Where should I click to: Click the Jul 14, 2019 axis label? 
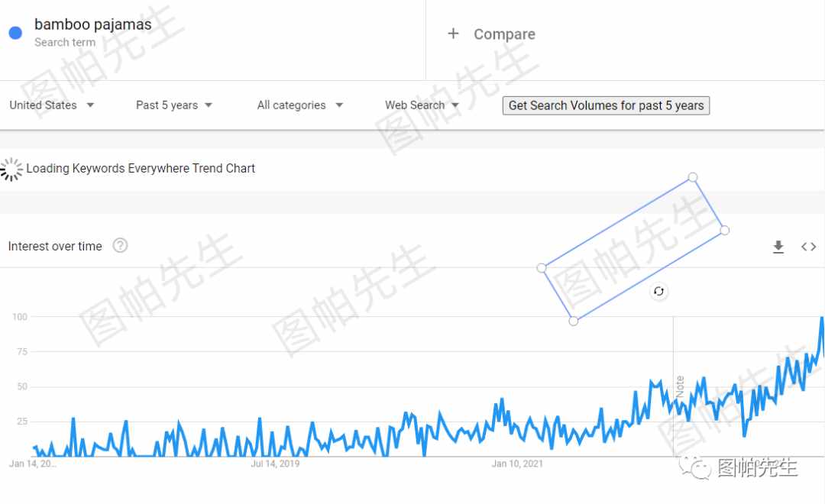click(x=275, y=464)
